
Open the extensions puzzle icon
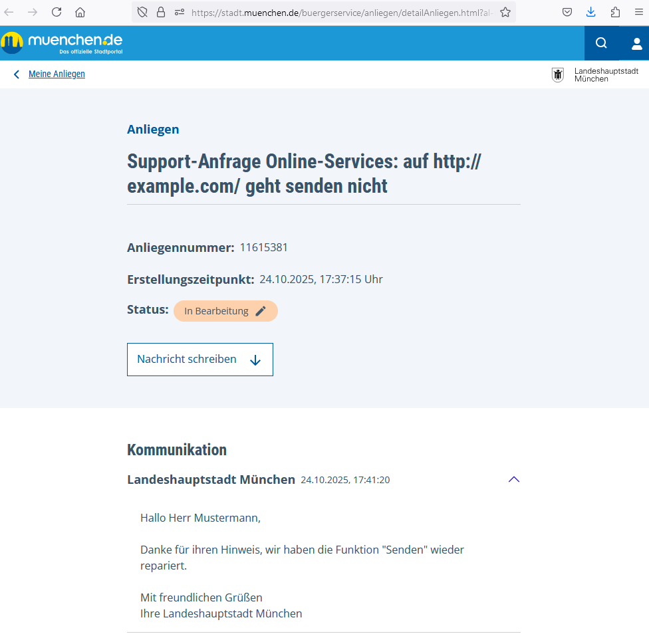pyautogui.click(x=614, y=11)
